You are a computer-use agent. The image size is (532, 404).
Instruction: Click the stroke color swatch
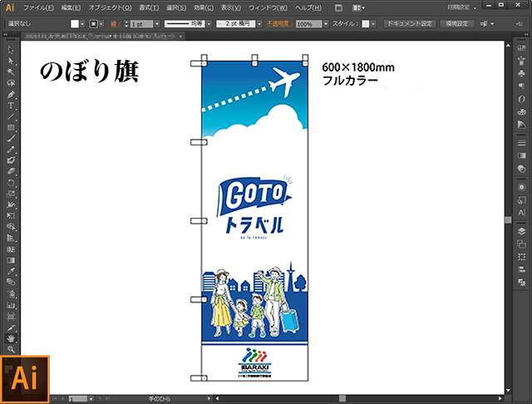[93, 24]
